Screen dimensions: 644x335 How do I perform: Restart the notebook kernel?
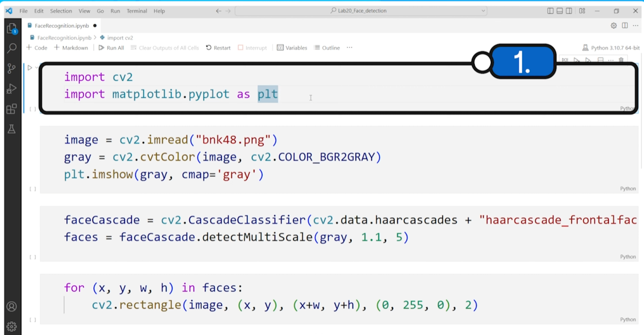click(218, 47)
